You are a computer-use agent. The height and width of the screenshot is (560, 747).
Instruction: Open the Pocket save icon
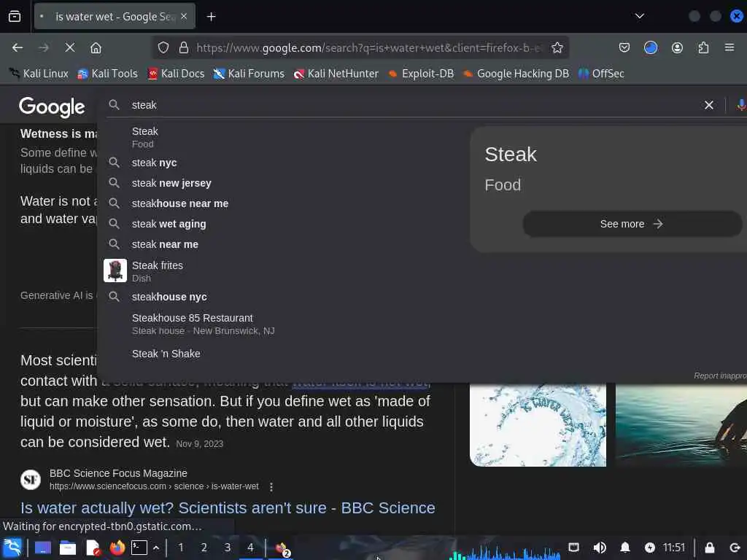click(x=624, y=47)
